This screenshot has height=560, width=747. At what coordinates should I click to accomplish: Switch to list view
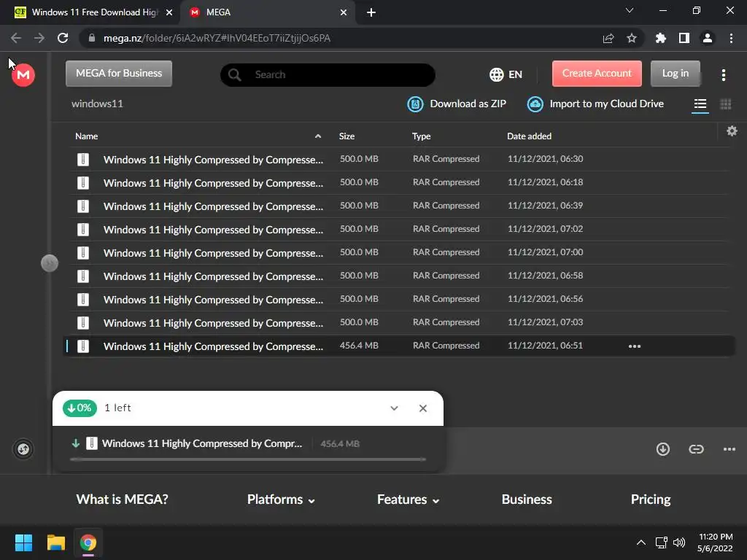click(x=700, y=104)
